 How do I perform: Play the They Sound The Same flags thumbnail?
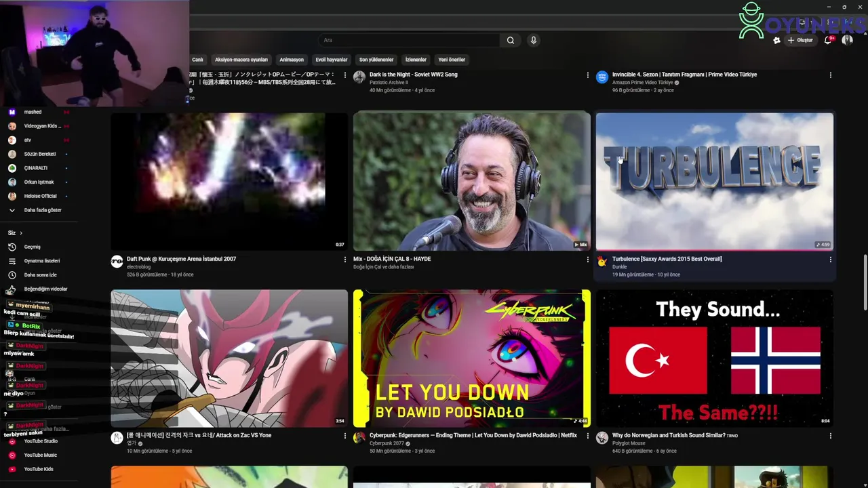coord(715,359)
